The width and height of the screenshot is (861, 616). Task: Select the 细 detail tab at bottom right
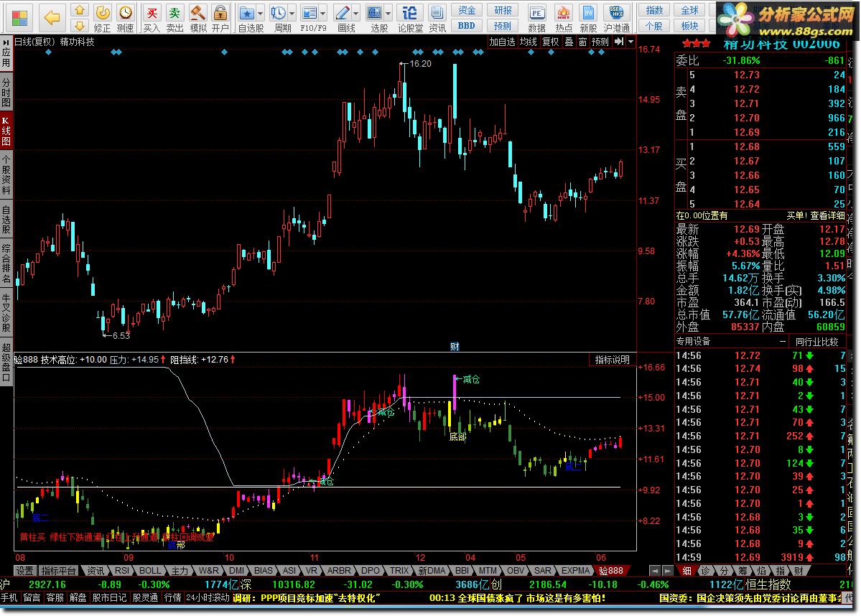[x=687, y=571]
